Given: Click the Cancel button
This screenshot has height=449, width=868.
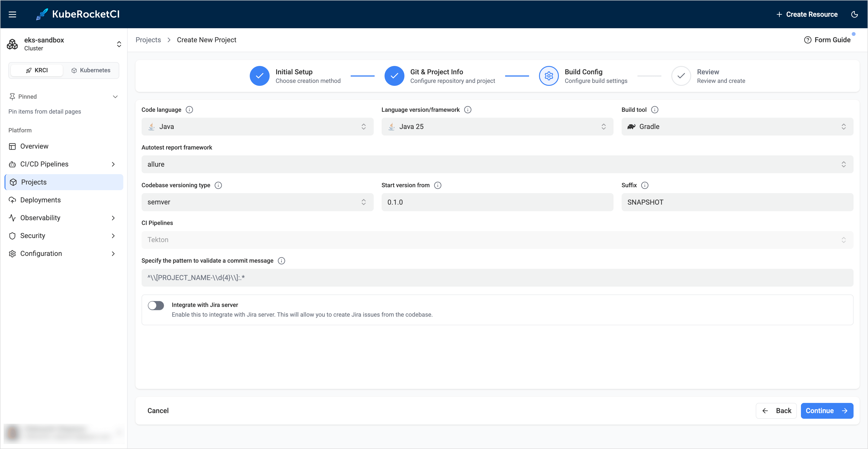Looking at the screenshot, I should (158, 411).
